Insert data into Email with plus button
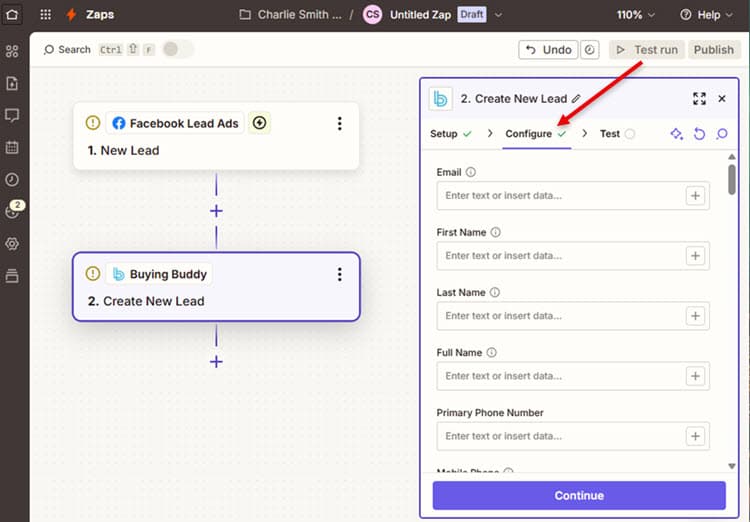 [x=695, y=196]
